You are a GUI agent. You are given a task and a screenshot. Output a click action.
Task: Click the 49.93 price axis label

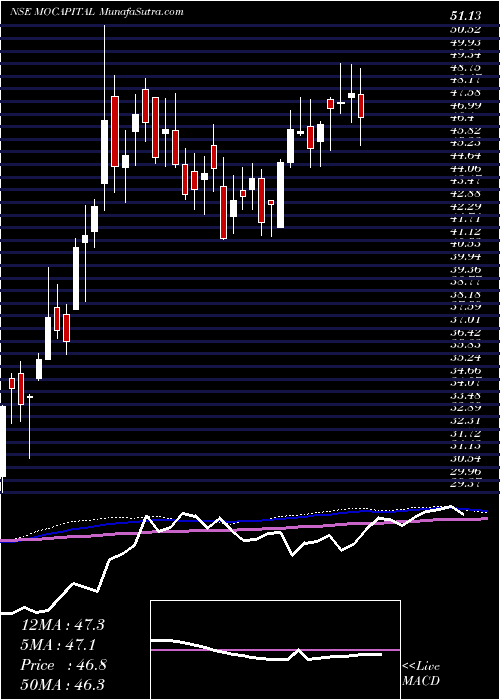[465, 42]
